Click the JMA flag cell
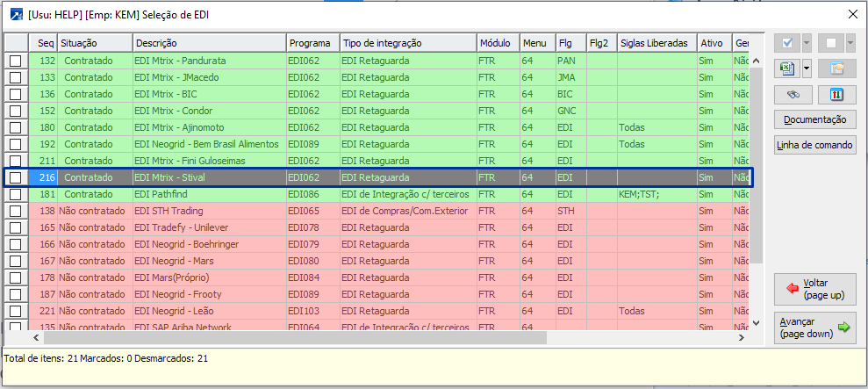The height and width of the screenshot is (389, 868). point(571,77)
